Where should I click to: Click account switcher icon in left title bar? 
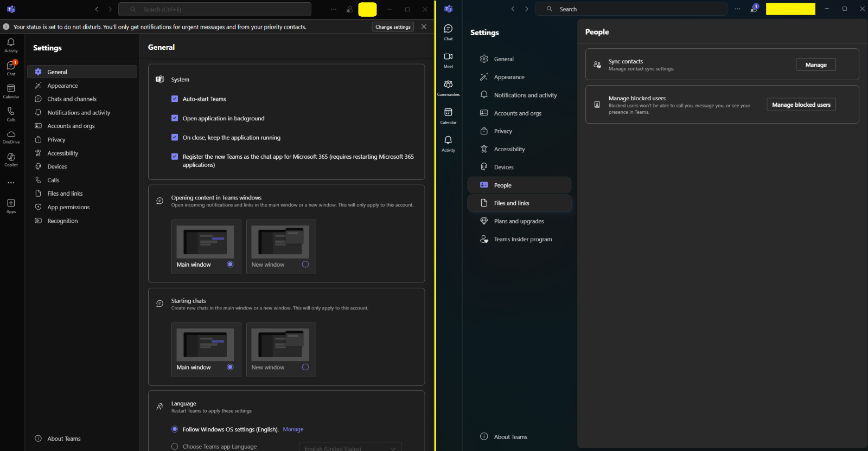pyautogui.click(x=349, y=9)
